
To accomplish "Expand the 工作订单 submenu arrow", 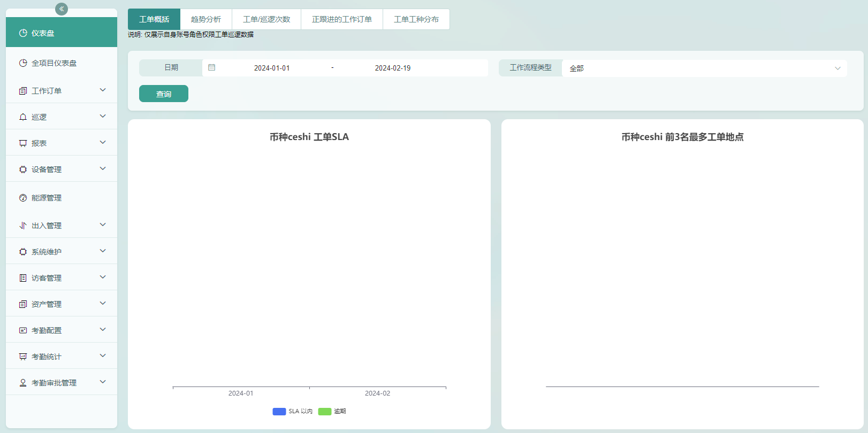I will [103, 90].
